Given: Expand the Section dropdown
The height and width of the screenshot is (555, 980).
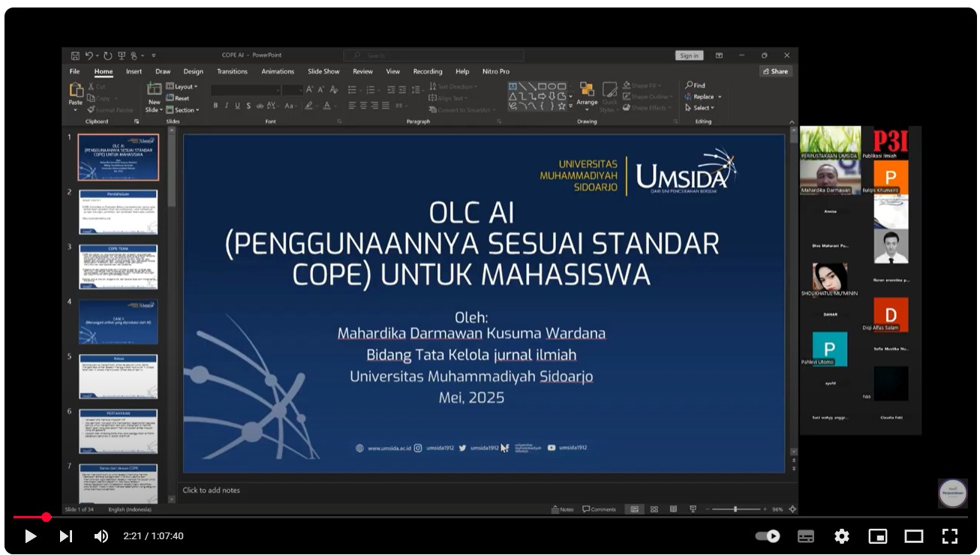Looking at the screenshot, I should (x=182, y=110).
